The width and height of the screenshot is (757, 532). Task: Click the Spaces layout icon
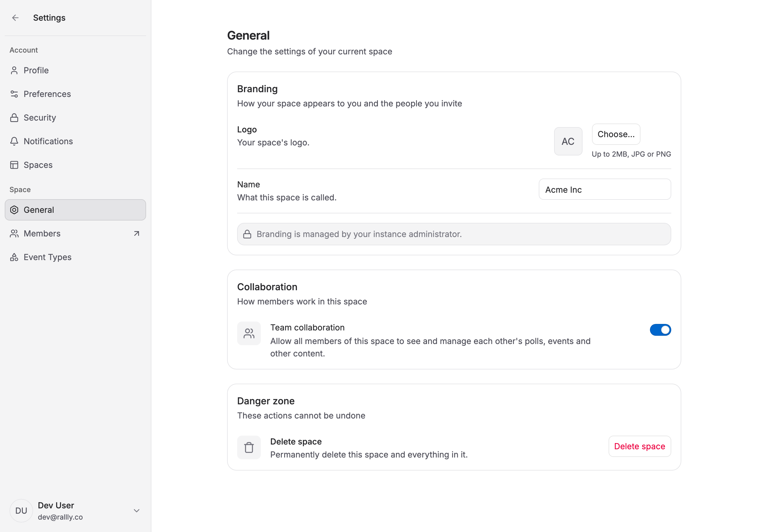(14, 165)
